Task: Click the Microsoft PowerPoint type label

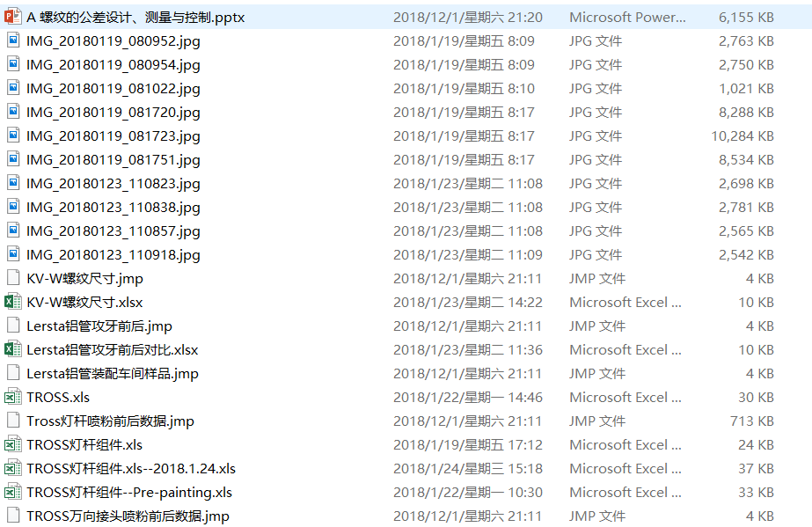Action: click(x=626, y=17)
